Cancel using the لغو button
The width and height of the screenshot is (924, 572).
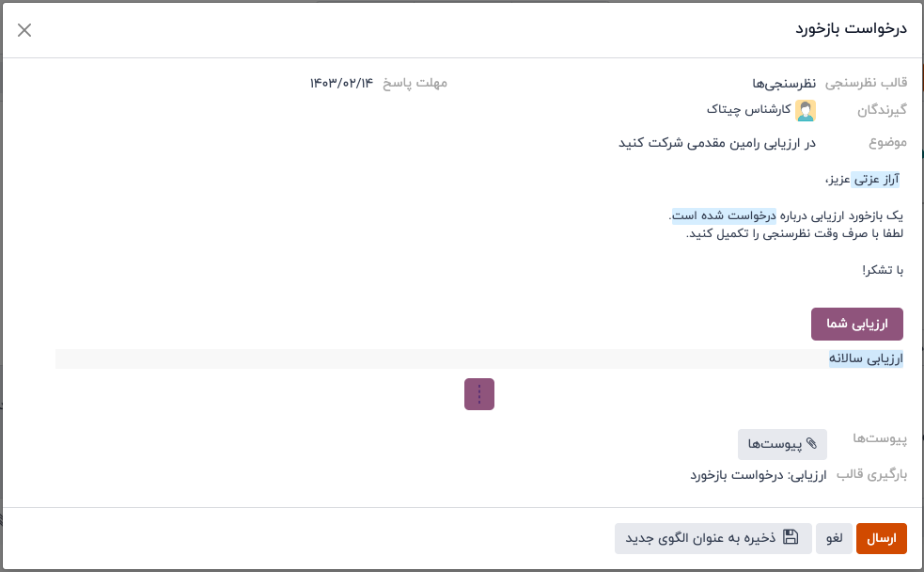click(834, 538)
